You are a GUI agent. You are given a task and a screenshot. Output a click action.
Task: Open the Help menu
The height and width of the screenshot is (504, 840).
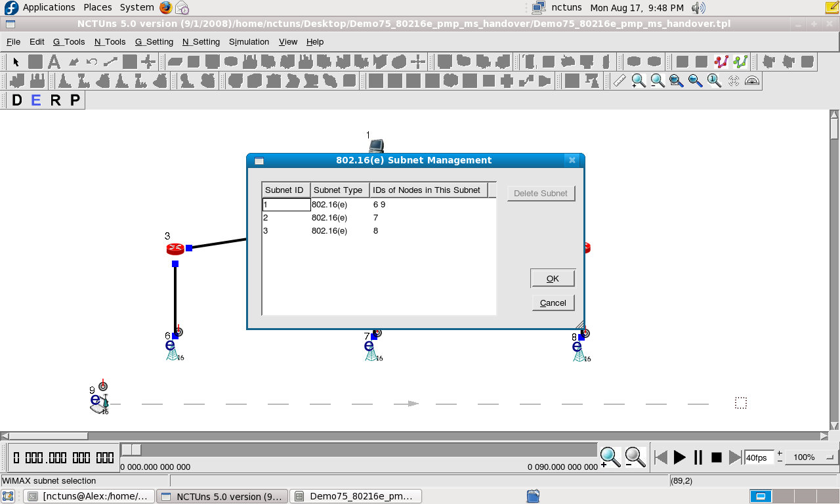pos(315,41)
